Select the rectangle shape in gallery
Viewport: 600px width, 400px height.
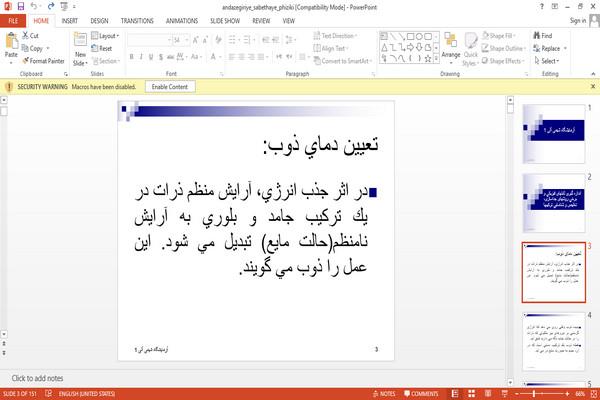pyautogui.click(x=410, y=37)
